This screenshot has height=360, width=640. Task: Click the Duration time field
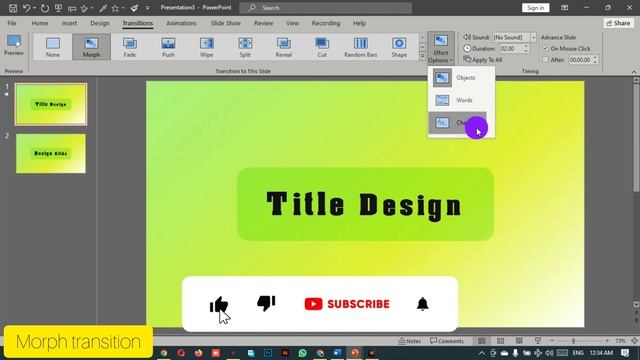pos(511,48)
